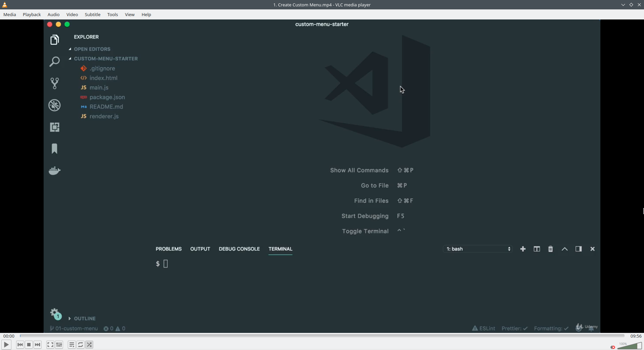Screen dimensions: 644x350
Task: Show VLC extended settings
Action: point(59,345)
